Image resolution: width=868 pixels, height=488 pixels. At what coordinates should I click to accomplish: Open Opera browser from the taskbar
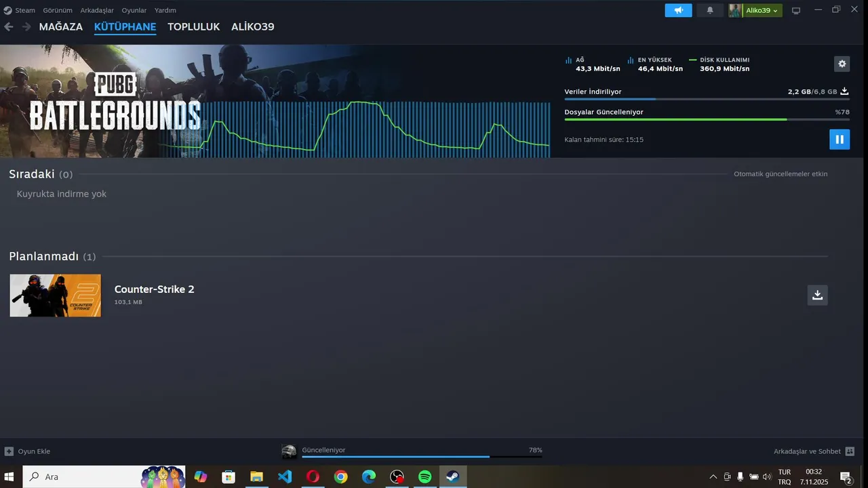(x=313, y=477)
